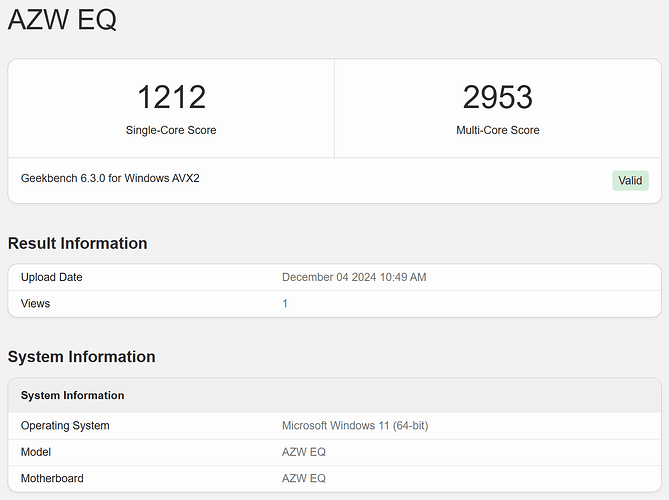Click the Single-Core Score label
The height and width of the screenshot is (500, 669).
point(171,130)
